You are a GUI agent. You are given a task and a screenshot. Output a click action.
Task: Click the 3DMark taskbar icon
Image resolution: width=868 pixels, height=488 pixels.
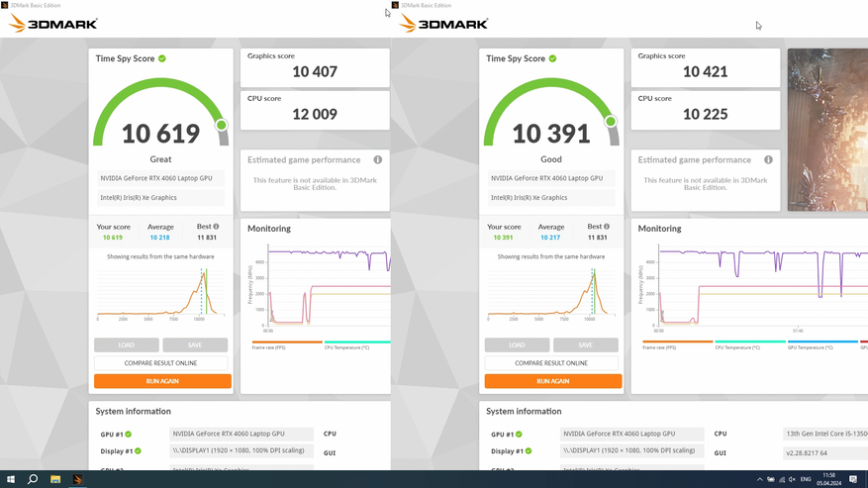coord(77,479)
